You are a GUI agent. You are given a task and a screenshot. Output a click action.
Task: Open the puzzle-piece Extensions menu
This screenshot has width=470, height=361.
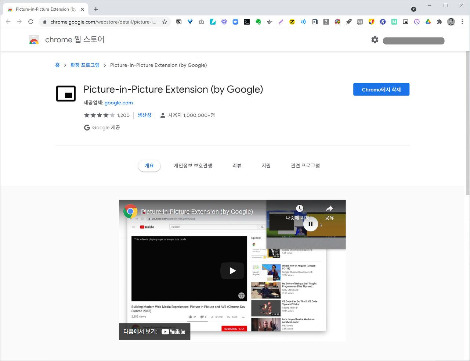[x=439, y=22]
